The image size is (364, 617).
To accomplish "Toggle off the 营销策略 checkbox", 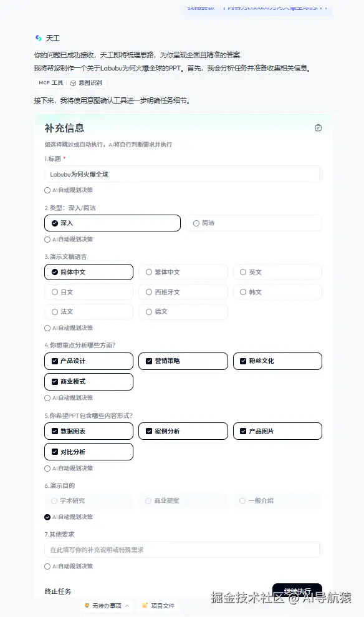I will coord(148,361).
